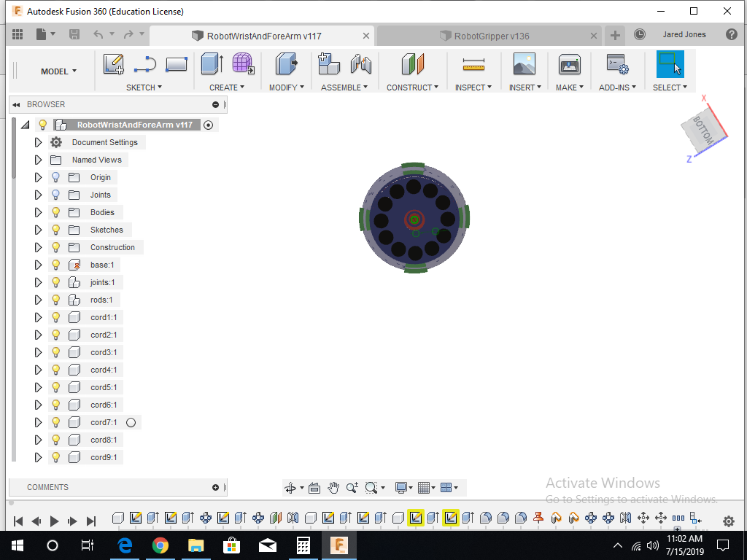Open the File menu dropdown
Screen dimensions: 747x560
(46, 34)
